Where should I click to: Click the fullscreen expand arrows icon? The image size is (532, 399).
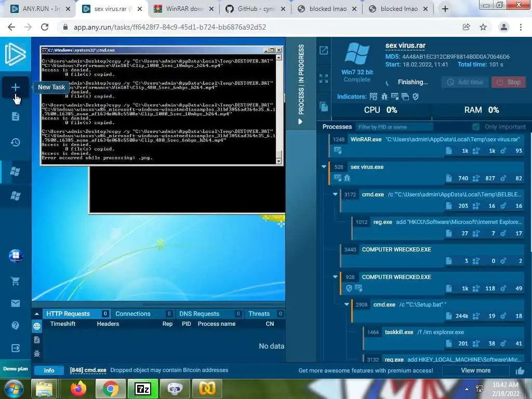point(324,78)
